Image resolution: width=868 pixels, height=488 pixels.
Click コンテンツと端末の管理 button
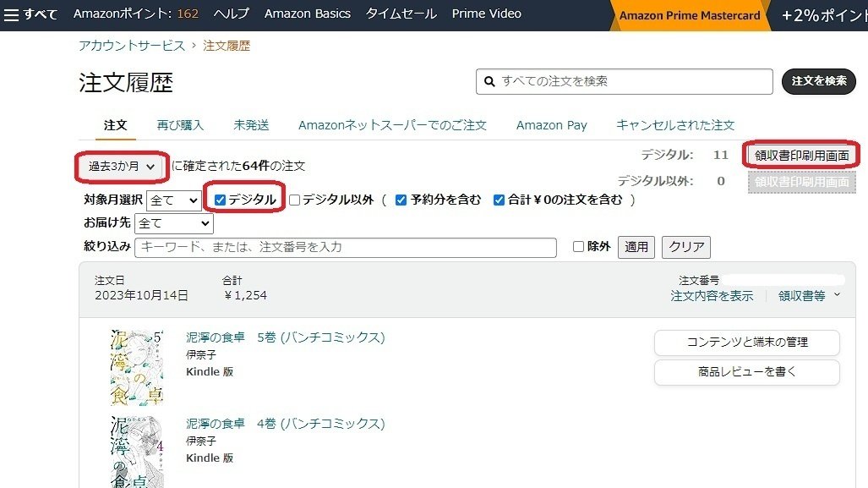tap(747, 343)
